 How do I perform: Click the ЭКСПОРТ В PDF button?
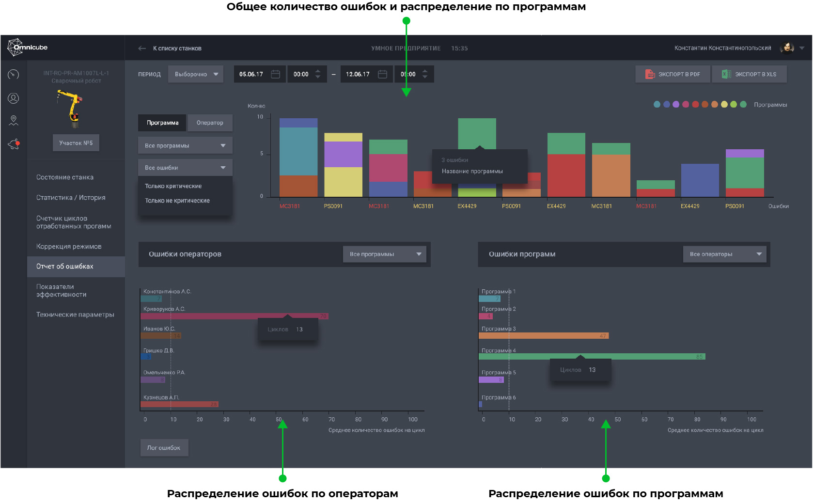coord(673,74)
